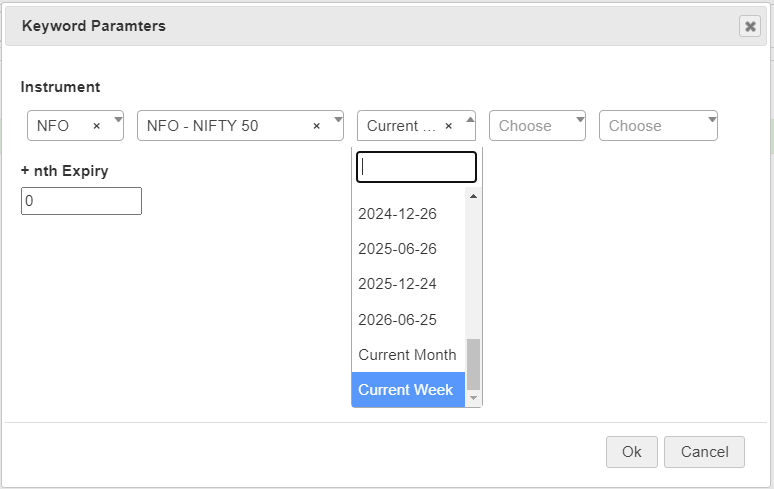Select Current Month option
This screenshot has height=489, width=774.
(407, 355)
